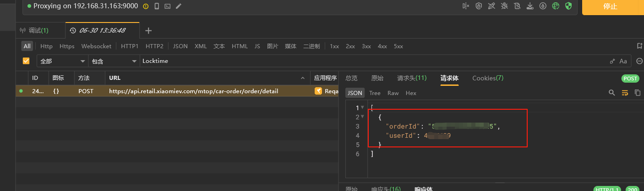Filter by XML content type
The height and width of the screenshot is (191, 644).
pyautogui.click(x=201, y=46)
